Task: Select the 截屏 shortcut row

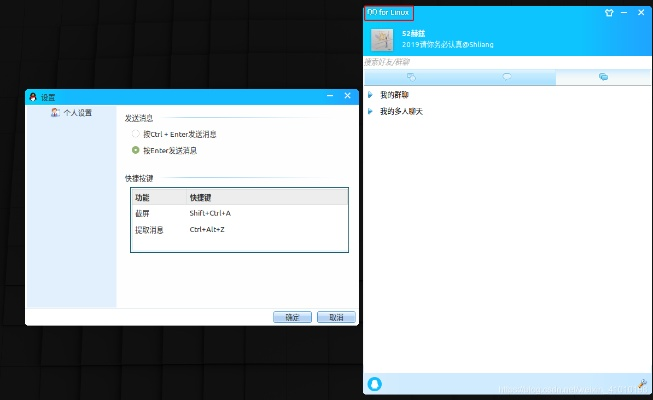Action: click(x=238, y=213)
